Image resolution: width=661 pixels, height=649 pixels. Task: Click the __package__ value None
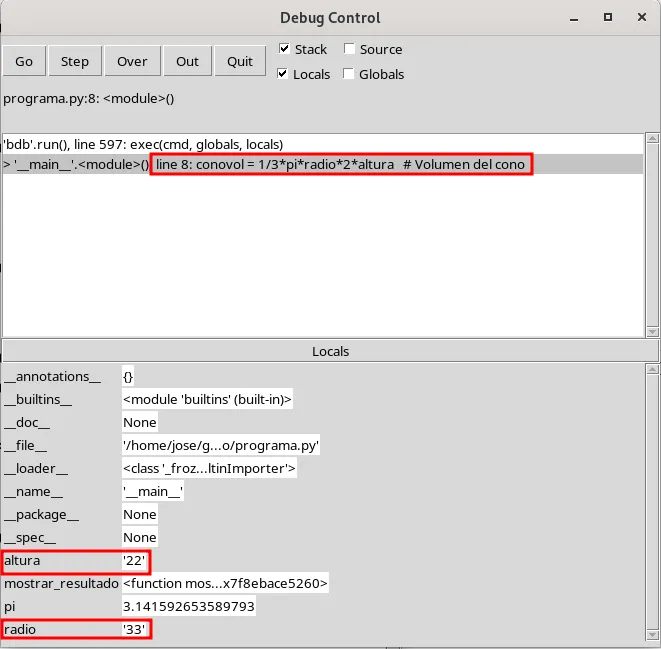pos(140,515)
